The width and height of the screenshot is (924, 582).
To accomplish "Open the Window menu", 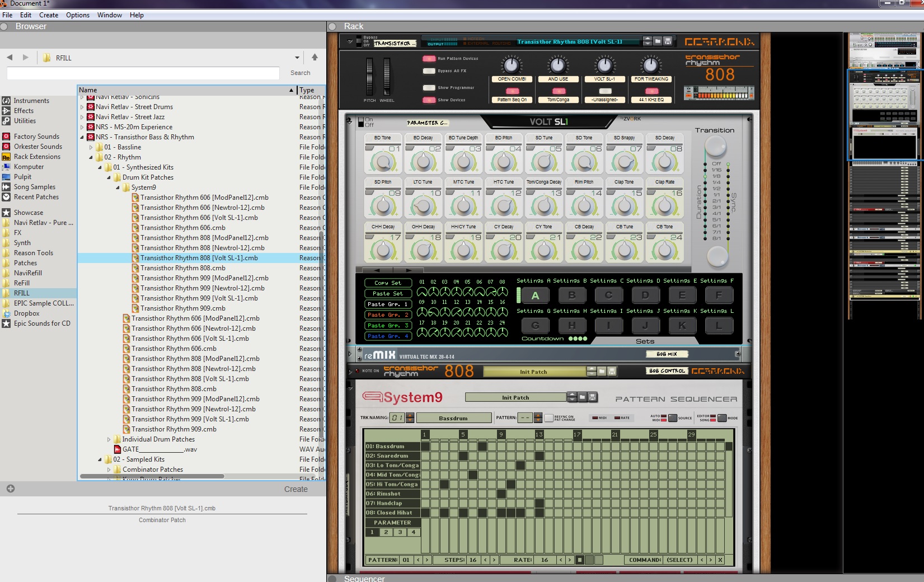I will (x=110, y=15).
